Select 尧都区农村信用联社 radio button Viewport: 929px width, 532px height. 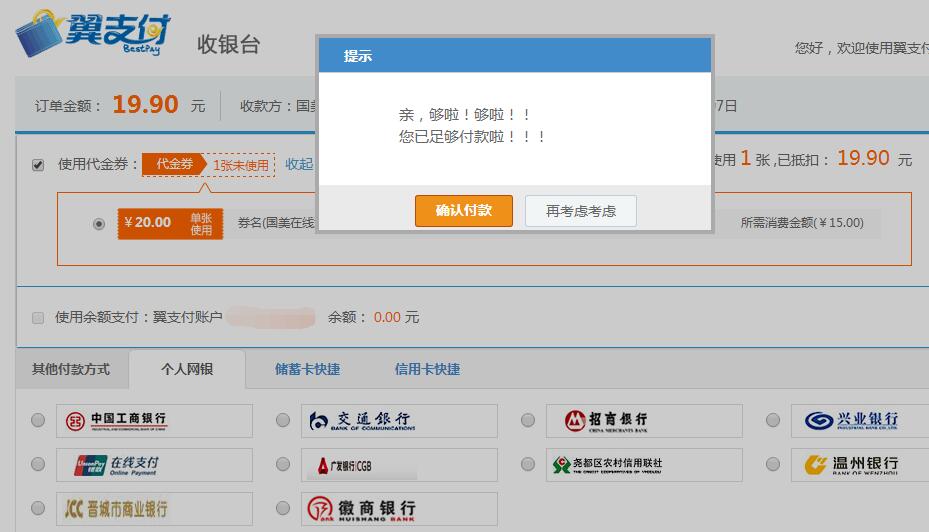(x=527, y=464)
